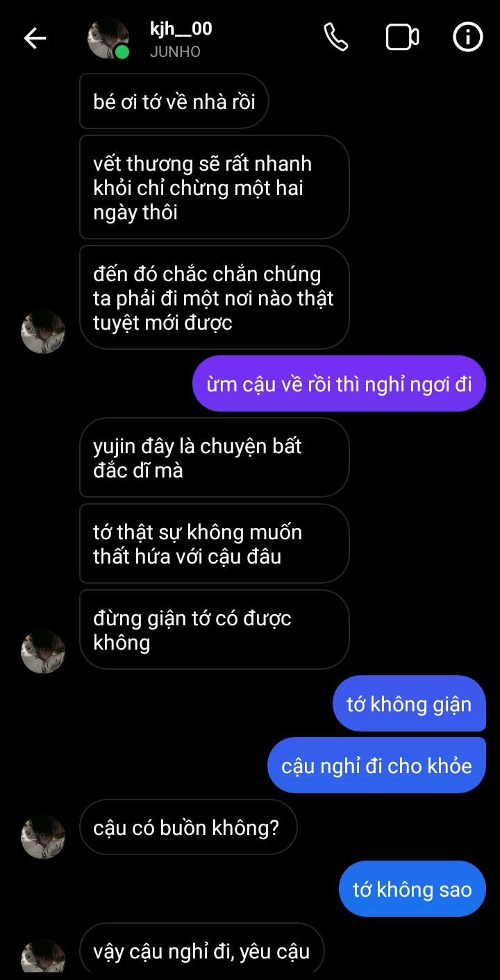Screen dimensions: 500x980
Task: Tap the back arrow icon
Action: pos(35,38)
